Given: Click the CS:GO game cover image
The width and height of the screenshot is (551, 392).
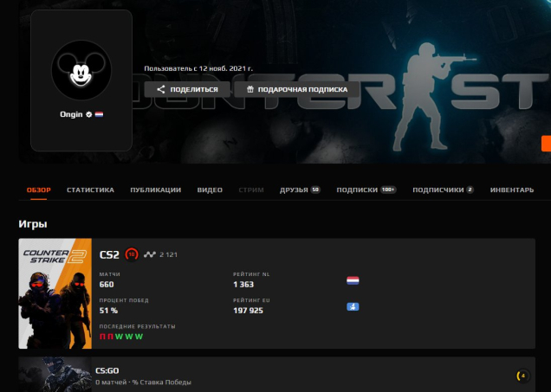Looking at the screenshot, I should pos(55,375).
